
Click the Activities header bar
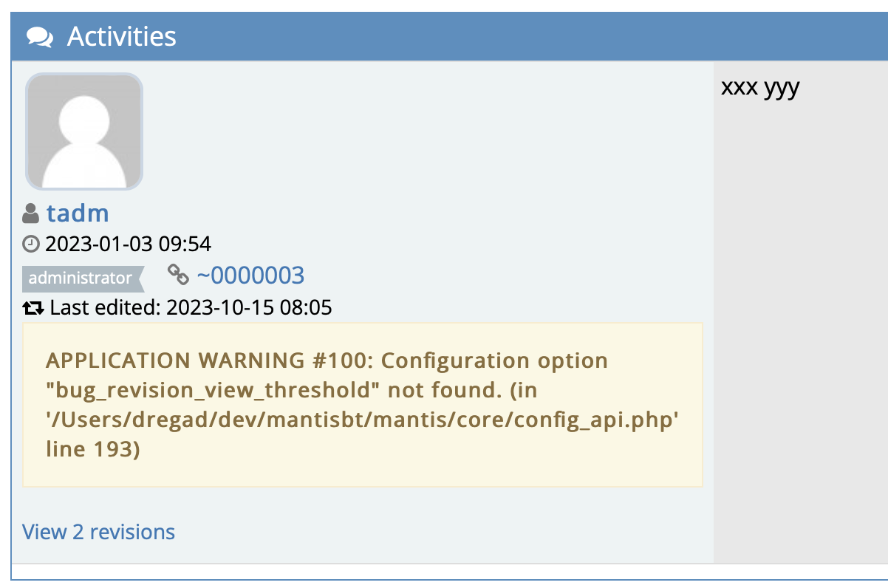click(x=449, y=36)
